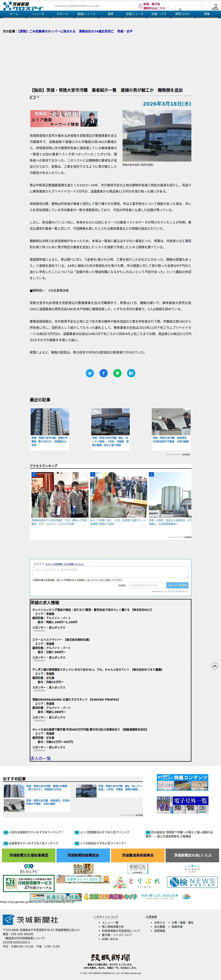
Task: Open the きたかんナビ banner
Action: [29, 869]
